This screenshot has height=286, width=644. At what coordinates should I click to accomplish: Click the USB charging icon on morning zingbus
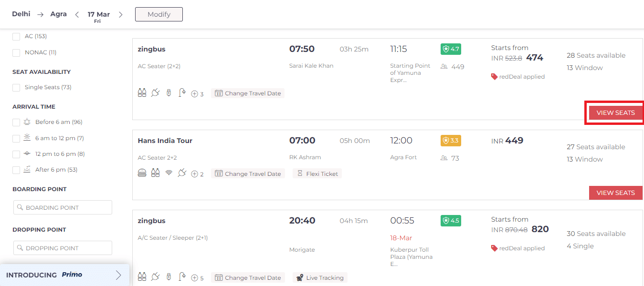[169, 93]
